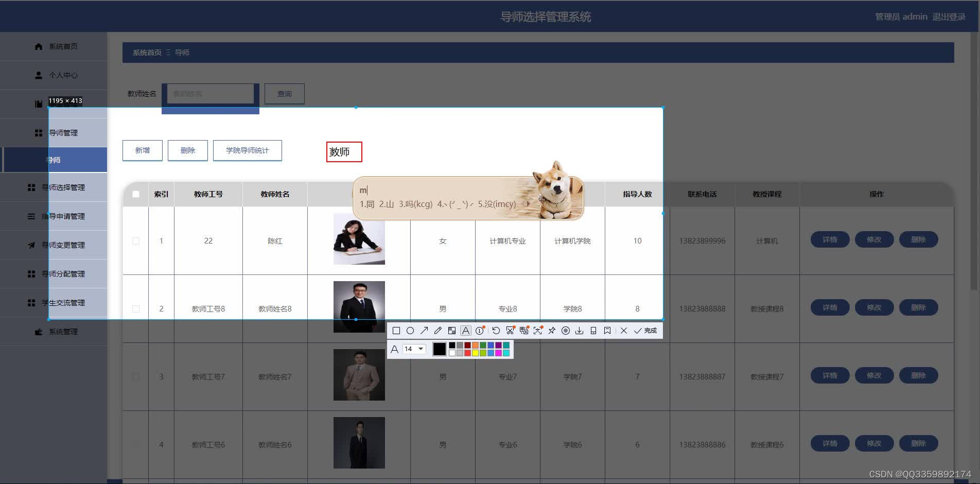Click the home icon beside 系统首页
This screenshot has width=980, height=484.
[x=39, y=46]
